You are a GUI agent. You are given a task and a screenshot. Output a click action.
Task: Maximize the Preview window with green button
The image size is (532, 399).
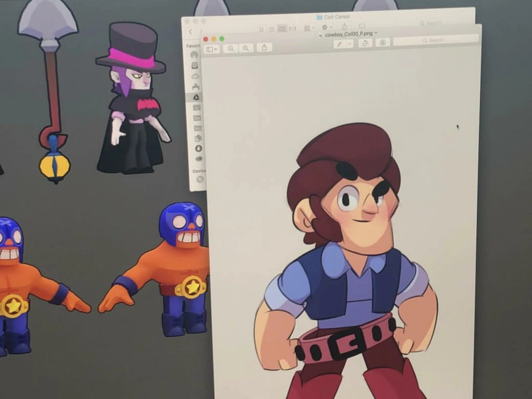click(222, 39)
